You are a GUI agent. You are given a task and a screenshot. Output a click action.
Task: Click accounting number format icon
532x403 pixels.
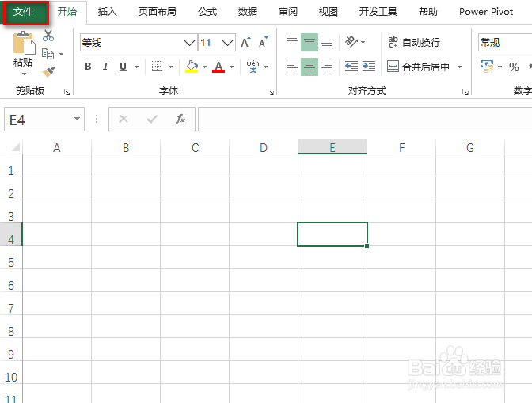(x=487, y=67)
